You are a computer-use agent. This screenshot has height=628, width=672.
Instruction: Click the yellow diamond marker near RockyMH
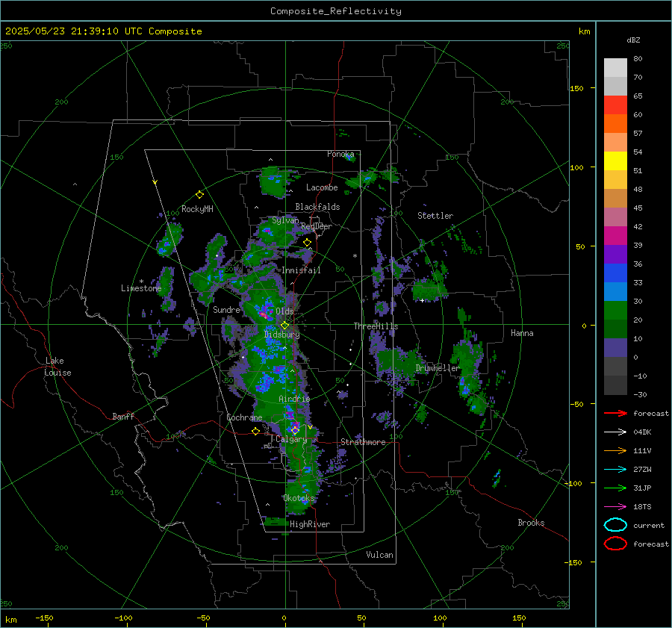click(x=199, y=195)
